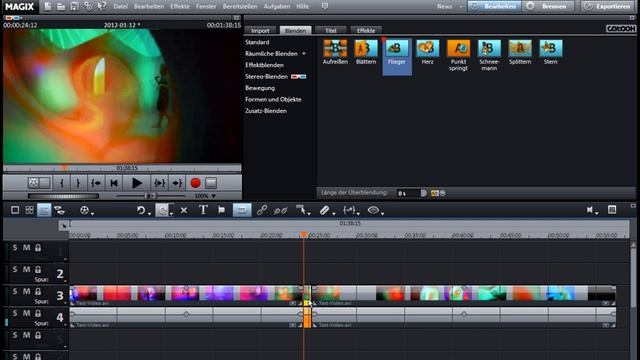Click the Bearbeiten mode button at top right
The height and width of the screenshot is (360, 640).
[x=494, y=6]
